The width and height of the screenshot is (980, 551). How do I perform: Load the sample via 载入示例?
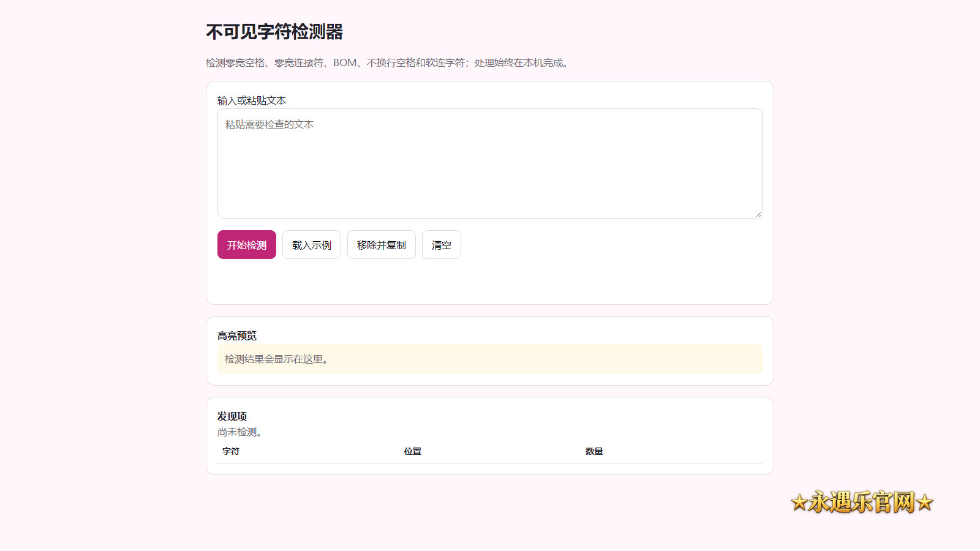pyautogui.click(x=312, y=245)
